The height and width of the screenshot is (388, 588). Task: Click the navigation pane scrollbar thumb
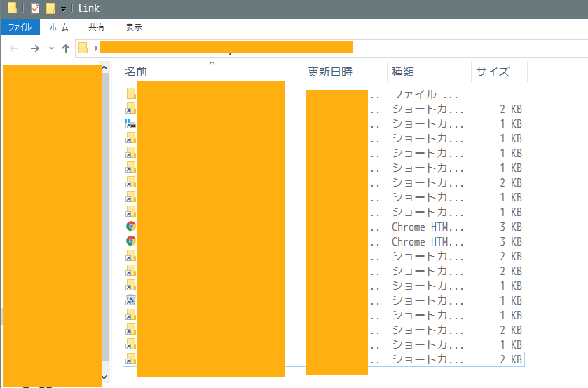point(105,217)
